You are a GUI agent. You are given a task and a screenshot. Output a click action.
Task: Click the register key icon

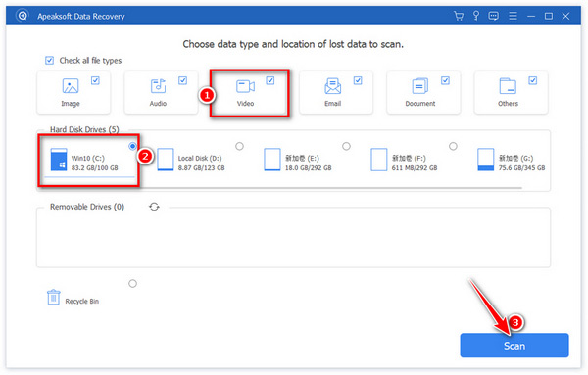click(476, 16)
